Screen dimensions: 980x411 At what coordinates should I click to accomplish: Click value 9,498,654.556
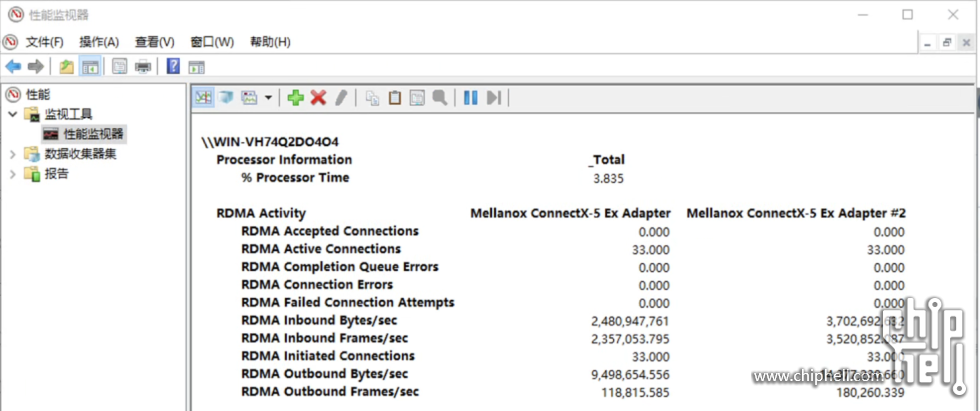[x=631, y=375]
